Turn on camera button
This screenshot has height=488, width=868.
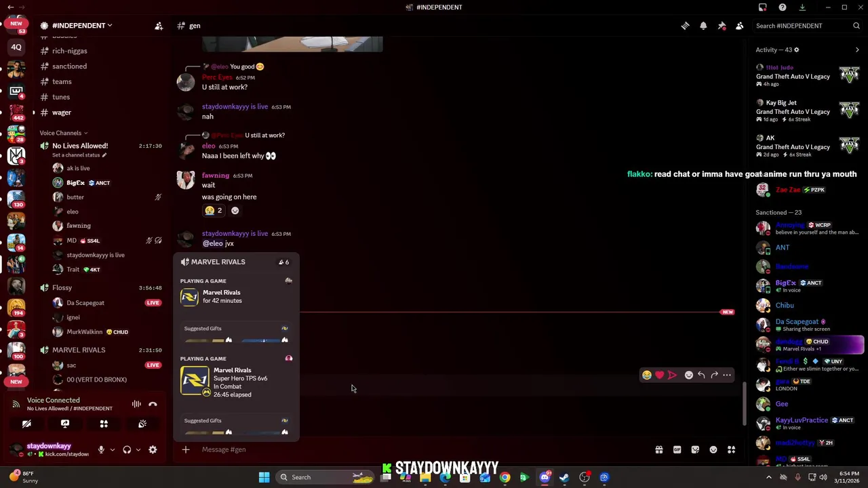26,424
